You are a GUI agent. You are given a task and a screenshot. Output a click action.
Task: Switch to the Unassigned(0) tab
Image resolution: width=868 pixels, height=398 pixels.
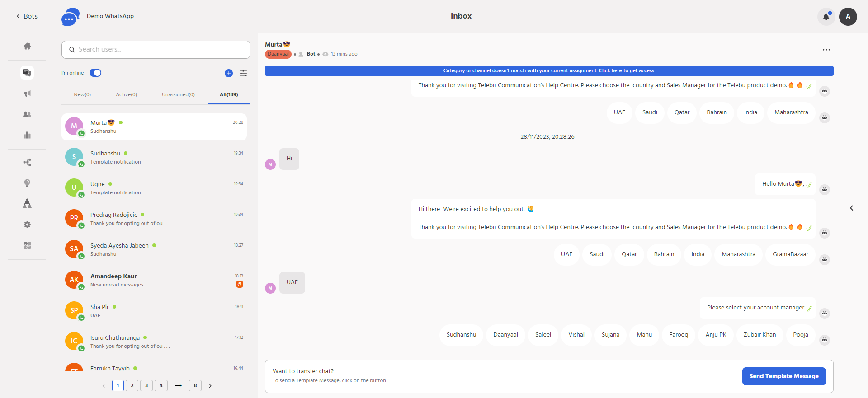179,94
